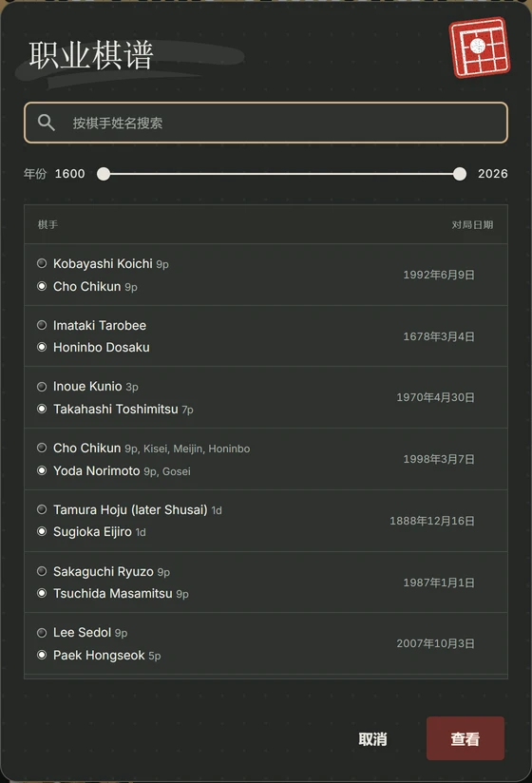Viewport: 532px width, 783px height.
Task: Select Yoda Norimoto 9p Gosei entry
Action: point(122,471)
